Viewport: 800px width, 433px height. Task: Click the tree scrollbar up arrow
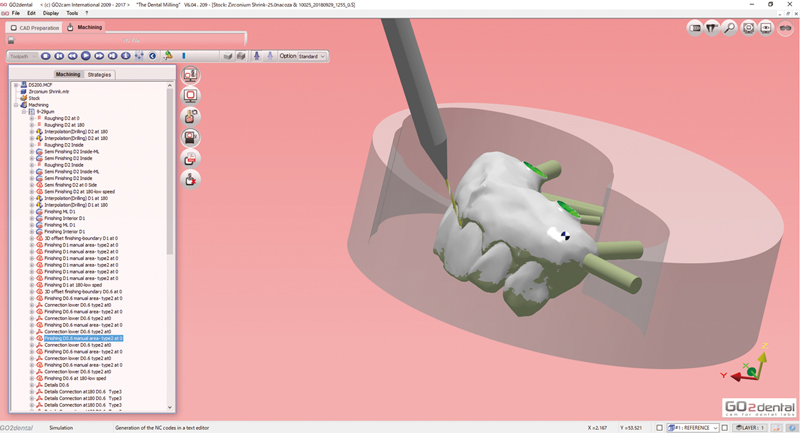point(170,86)
